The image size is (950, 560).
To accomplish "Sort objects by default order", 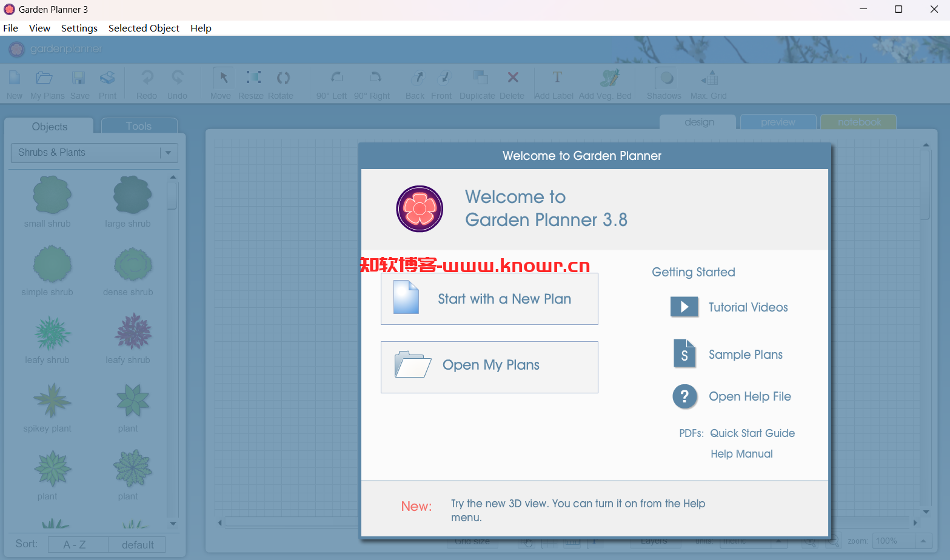I will [138, 545].
